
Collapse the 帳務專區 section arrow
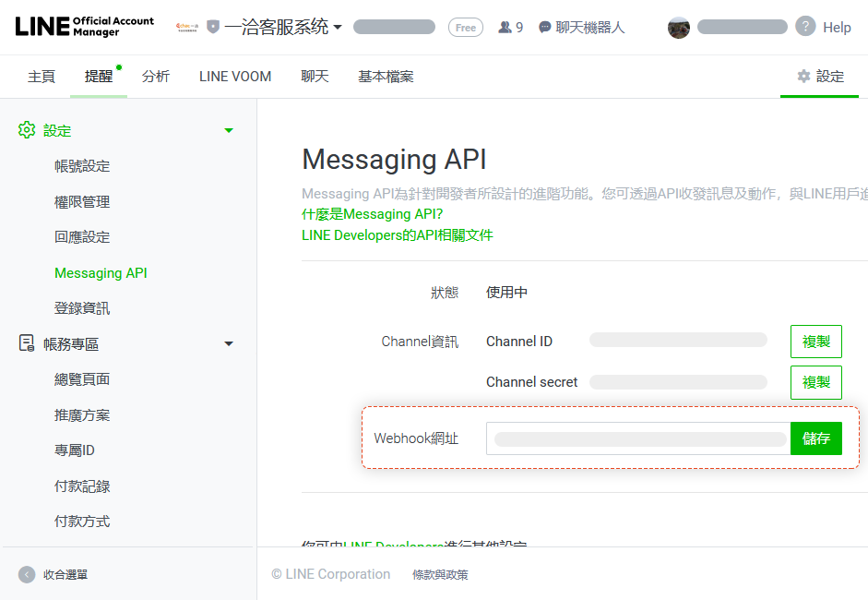(x=229, y=344)
